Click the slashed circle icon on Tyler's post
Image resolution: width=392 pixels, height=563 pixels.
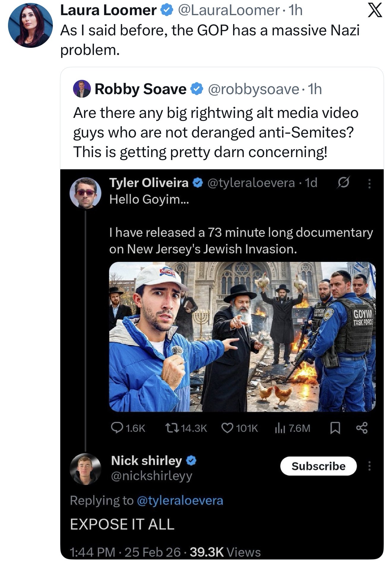coord(344,182)
